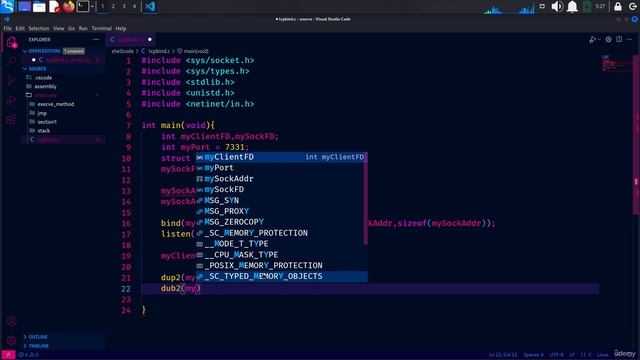640x360 pixels.
Task: Click the lock screen icon
Action: [618, 7]
